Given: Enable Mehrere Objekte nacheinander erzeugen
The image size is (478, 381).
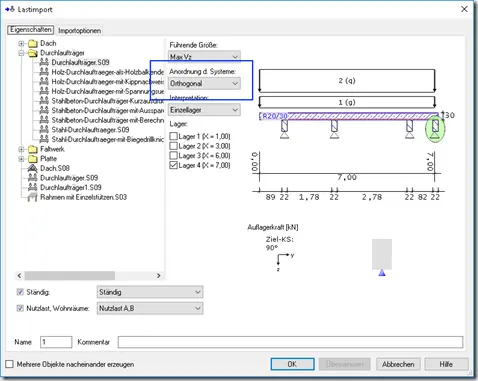Looking at the screenshot, I should point(10,364).
